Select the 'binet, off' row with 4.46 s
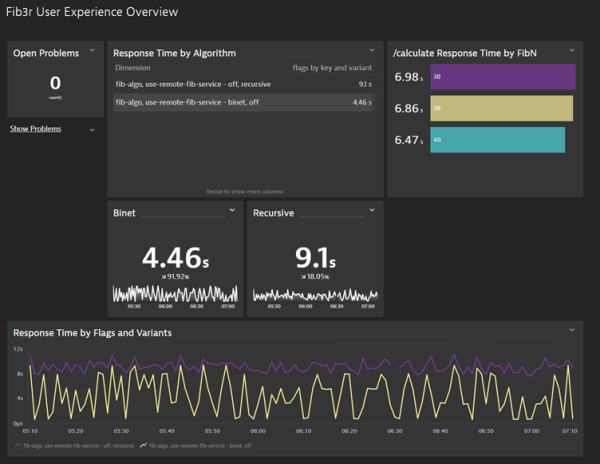The image size is (600, 464). pos(244,103)
